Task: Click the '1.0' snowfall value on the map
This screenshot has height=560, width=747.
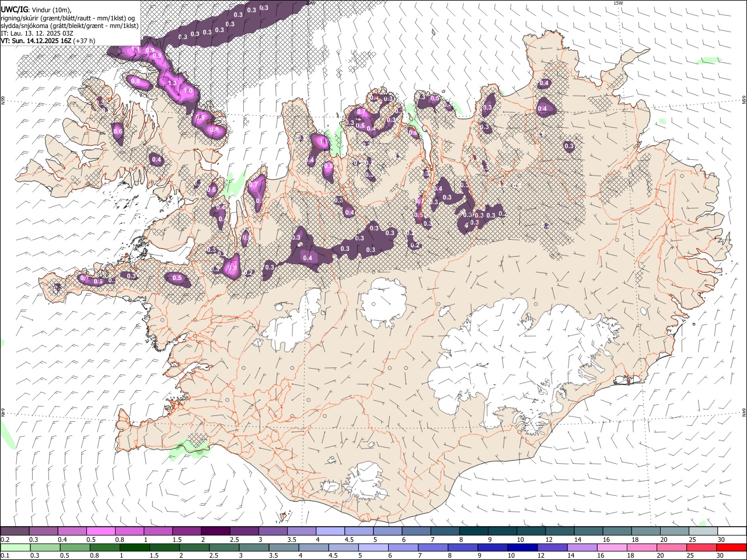Action: 188,92
